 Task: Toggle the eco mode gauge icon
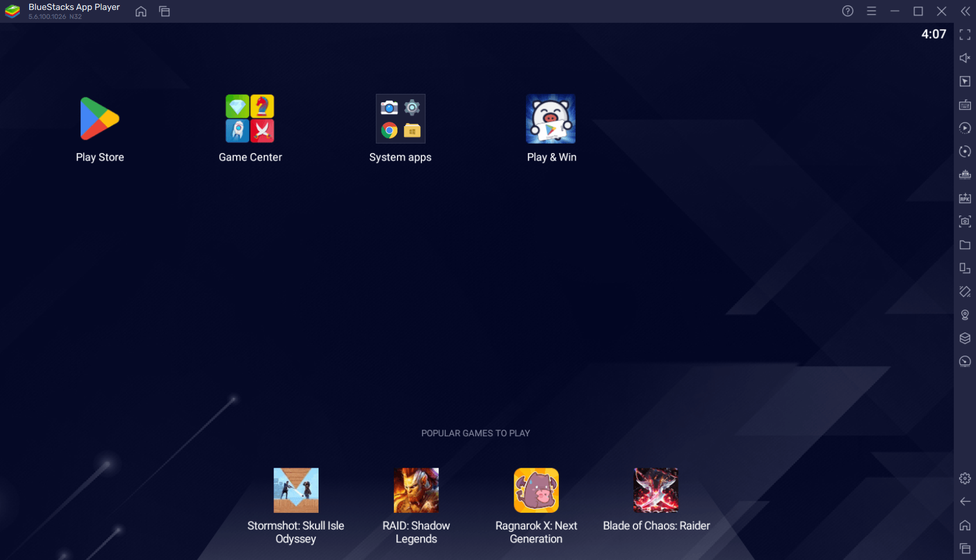coord(965,361)
